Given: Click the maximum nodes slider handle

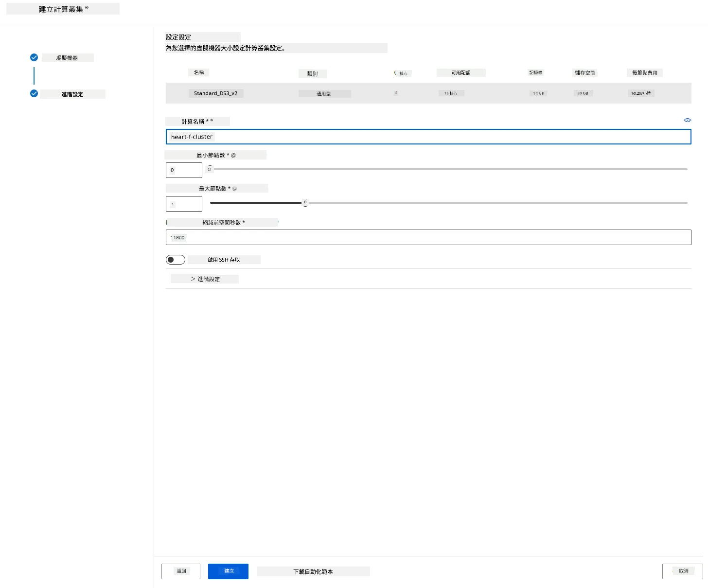Looking at the screenshot, I should pyautogui.click(x=305, y=203).
